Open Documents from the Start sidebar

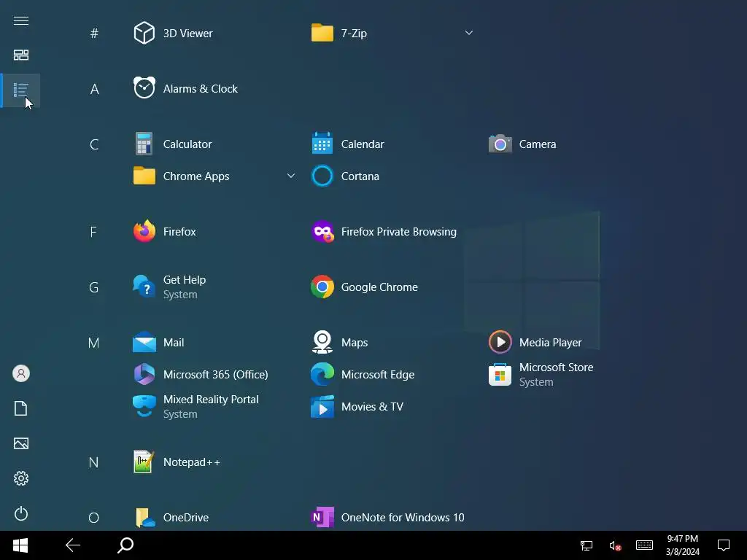21,408
